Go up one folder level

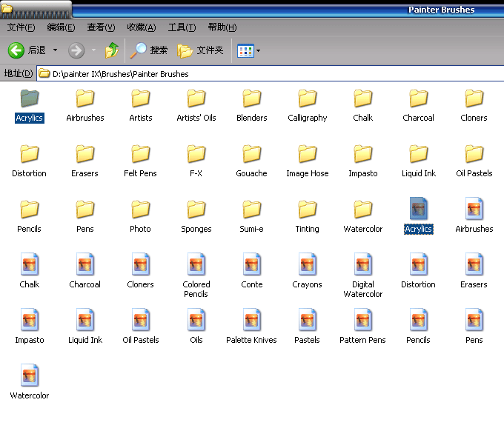coord(112,50)
